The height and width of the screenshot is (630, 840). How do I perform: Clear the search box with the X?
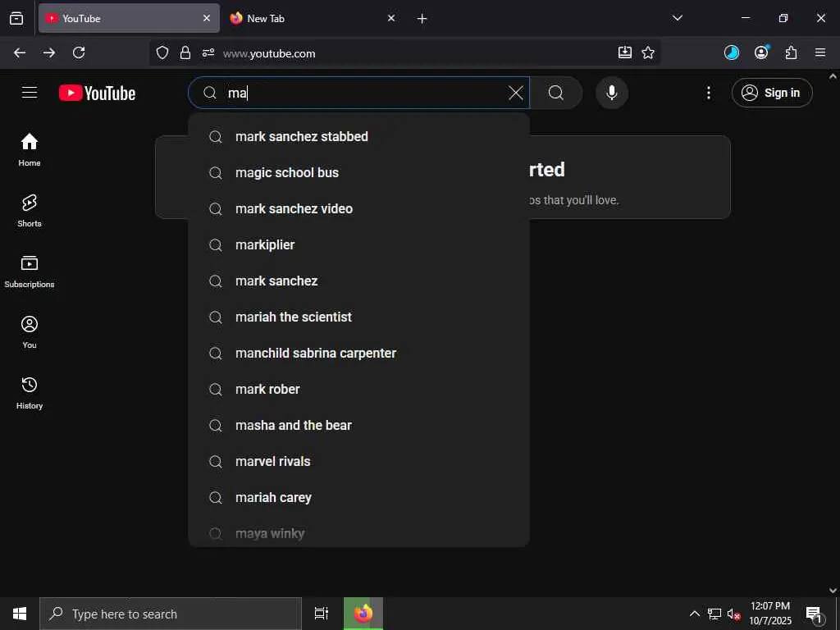pos(516,93)
